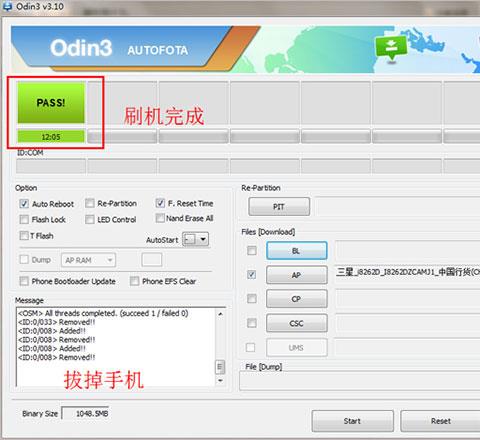Click the CP file button
Viewport: 480px width, 440px height.
click(x=297, y=299)
